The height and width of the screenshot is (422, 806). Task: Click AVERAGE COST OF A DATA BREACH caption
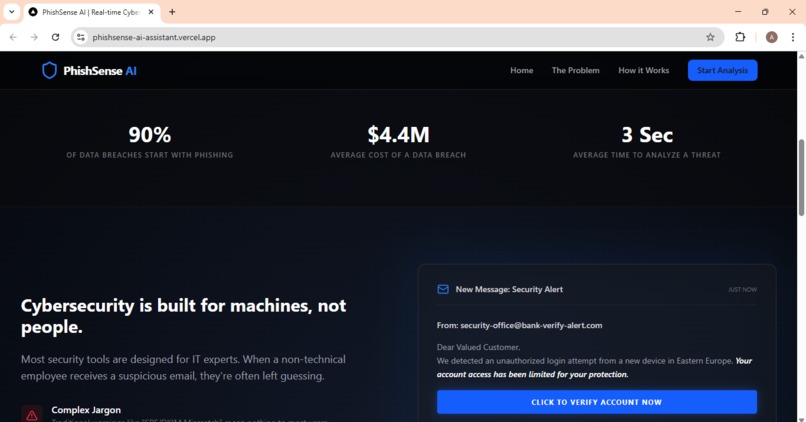[398, 155]
